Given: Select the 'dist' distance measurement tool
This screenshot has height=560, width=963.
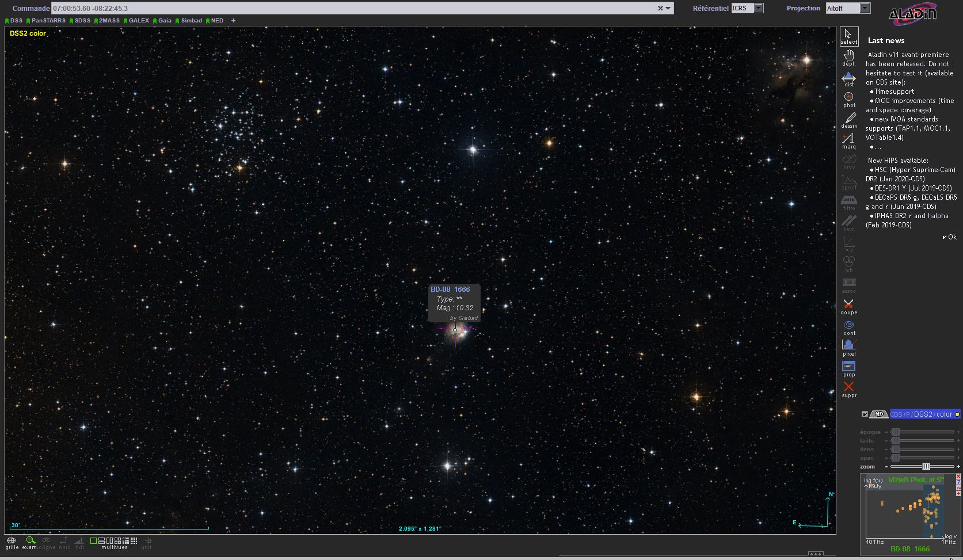Looking at the screenshot, I should click(x=848, y=78).
